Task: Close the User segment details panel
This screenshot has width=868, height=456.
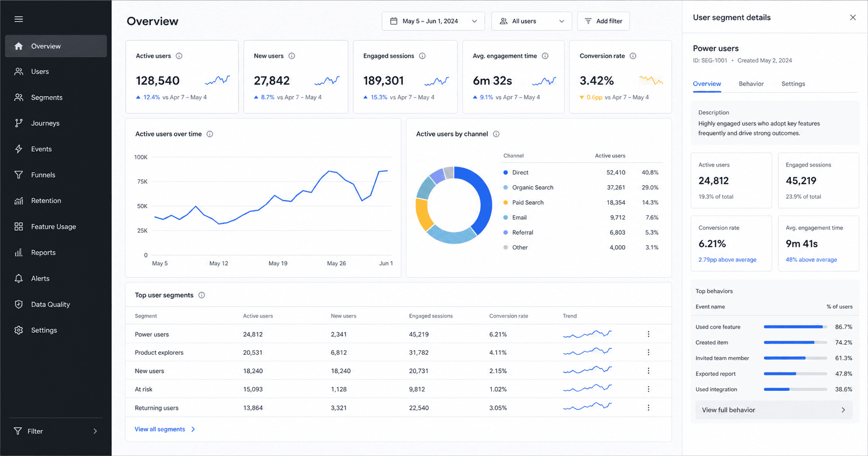Action: [852, 18]
